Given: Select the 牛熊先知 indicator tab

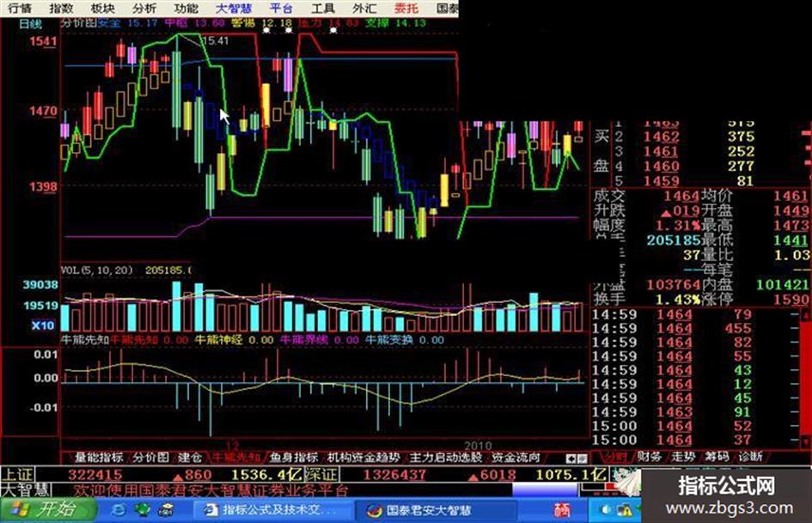Looking at the screenshot, I should point(235,457).
